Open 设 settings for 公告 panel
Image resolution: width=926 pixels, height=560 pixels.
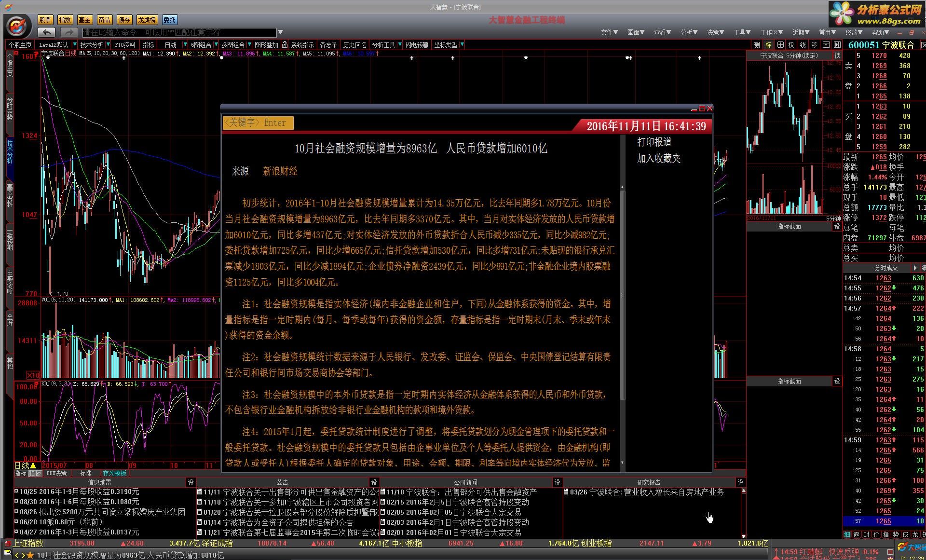(374, 482)
